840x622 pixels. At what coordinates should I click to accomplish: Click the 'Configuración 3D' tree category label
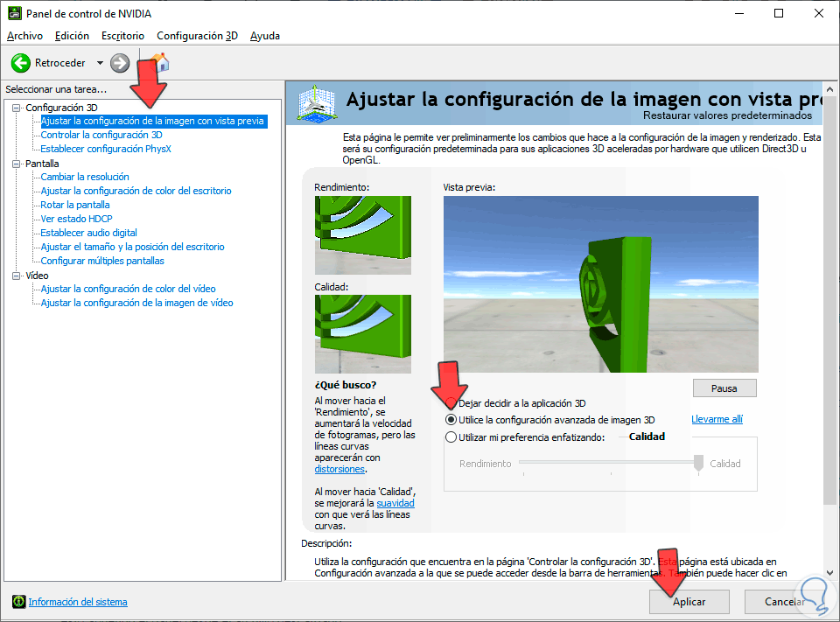(61, 108)
